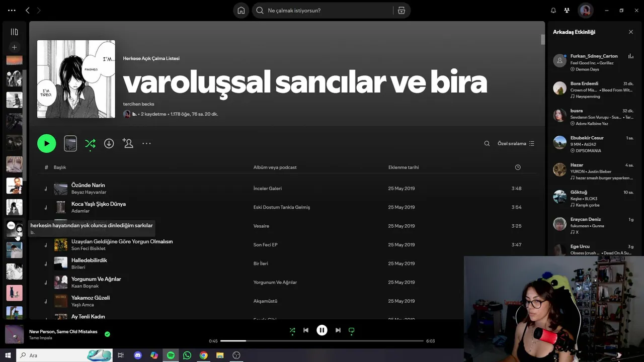Open friend 'Bora Erdemli' activity
644x362 pixels.
(594, 89)
